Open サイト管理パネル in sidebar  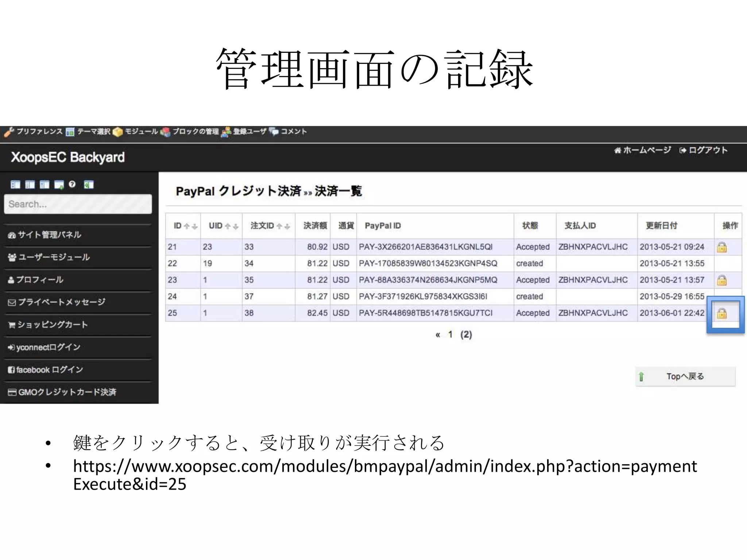click(x=44, y=235)
